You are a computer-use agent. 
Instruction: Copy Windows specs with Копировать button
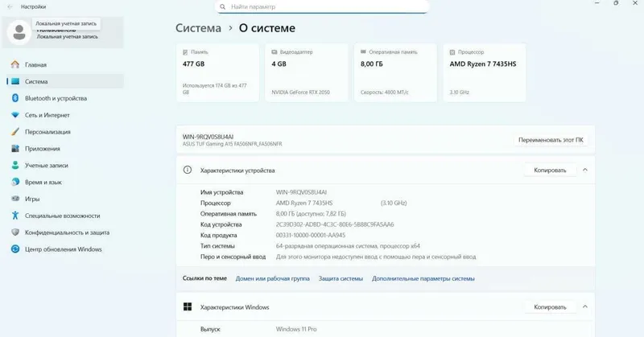[x=550, y=307]
